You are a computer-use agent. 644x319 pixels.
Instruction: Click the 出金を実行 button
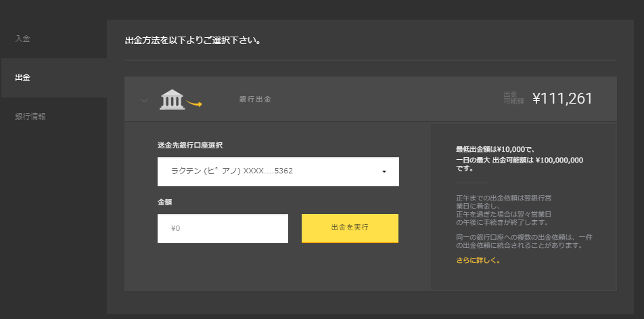(x=350, y=228)
